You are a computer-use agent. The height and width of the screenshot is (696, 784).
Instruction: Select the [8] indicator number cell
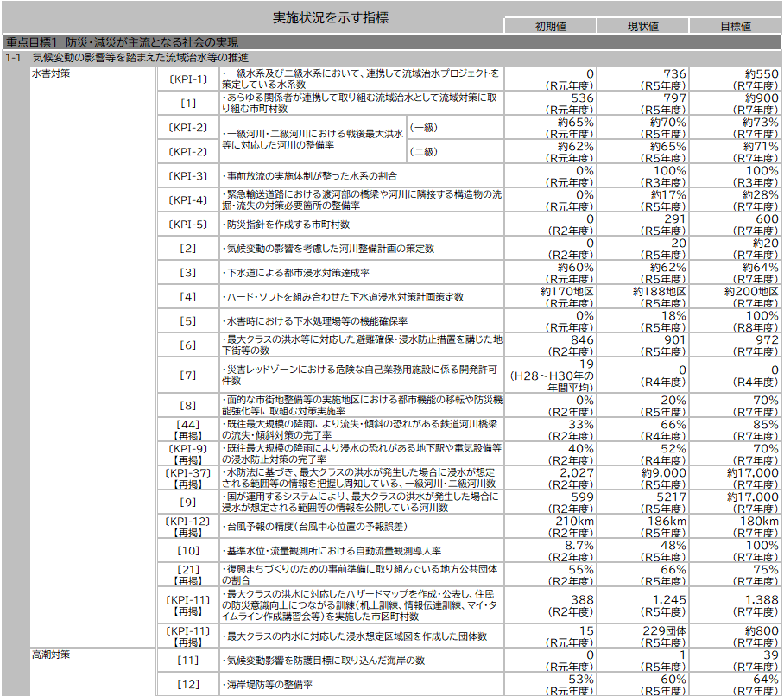(188, 406)
